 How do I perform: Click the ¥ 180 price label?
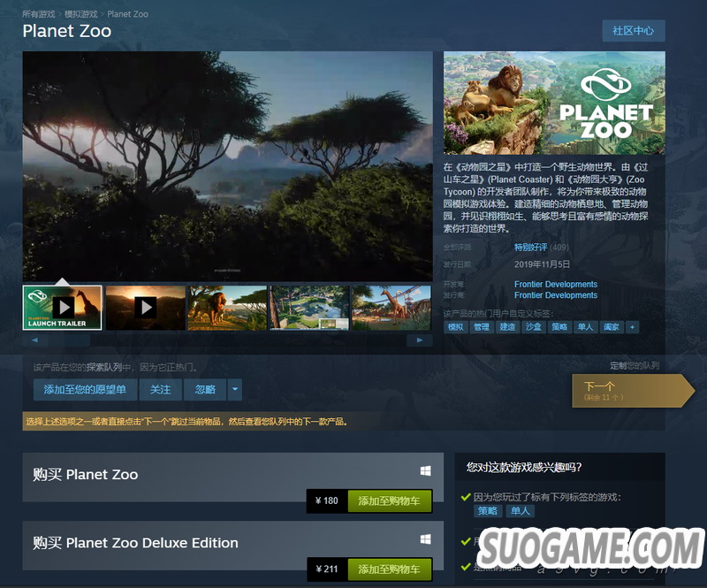(327, 501)
